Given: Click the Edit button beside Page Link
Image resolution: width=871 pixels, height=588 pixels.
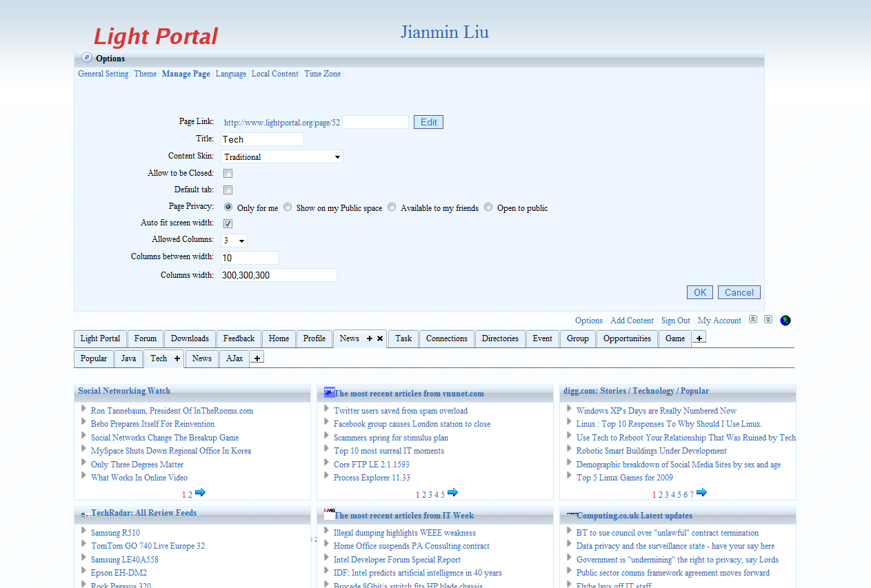Looking at the screenshot, I should (428, 122).
